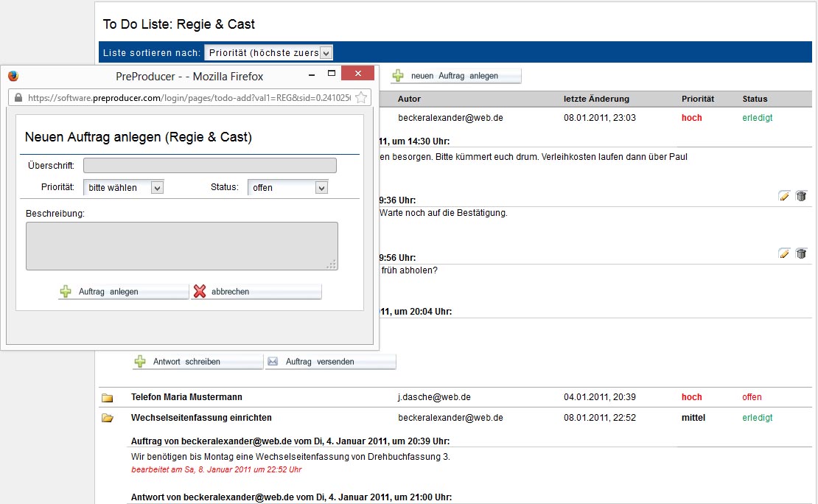818x504 pixels.
Task: Click trash icon in the 9:36 Uhr entry
Action: tap(801, 196)
